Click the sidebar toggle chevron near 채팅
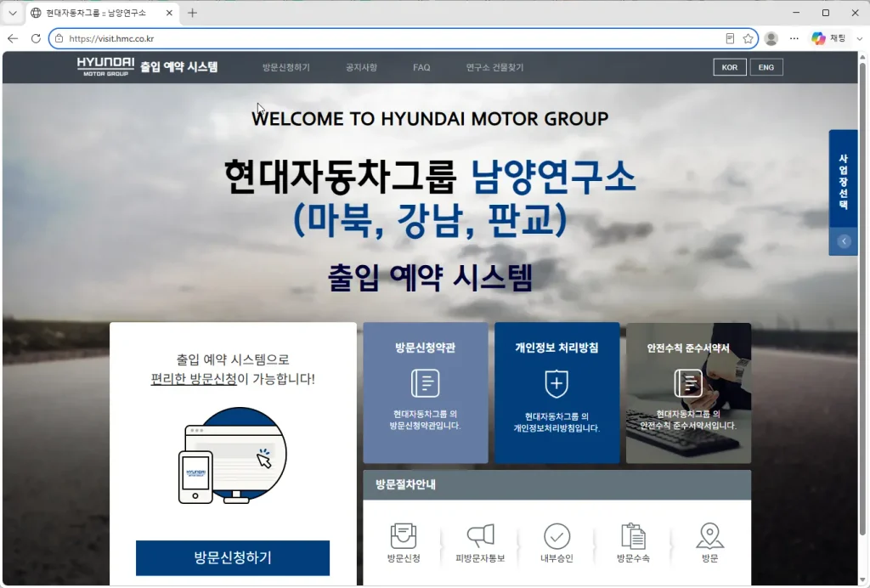This screenshot has width=870, height=588. 860,38
